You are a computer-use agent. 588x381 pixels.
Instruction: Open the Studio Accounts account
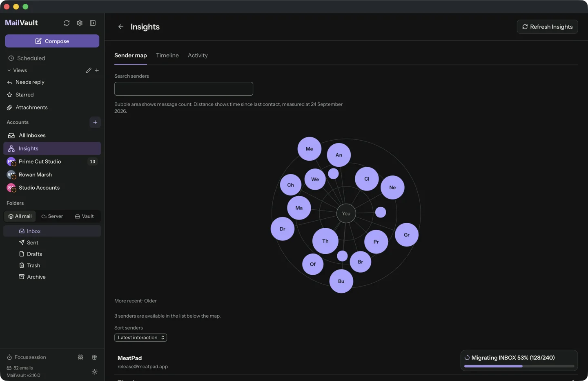point(52,188)
